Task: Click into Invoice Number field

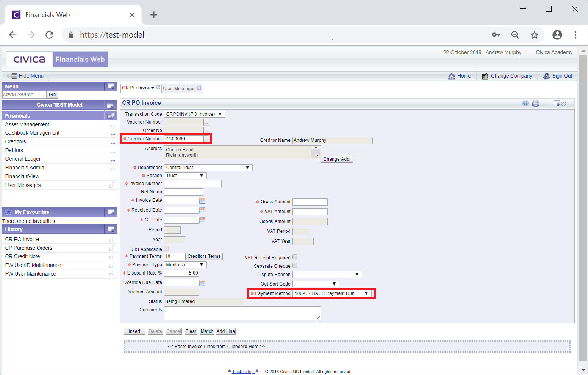Action: 193,184
